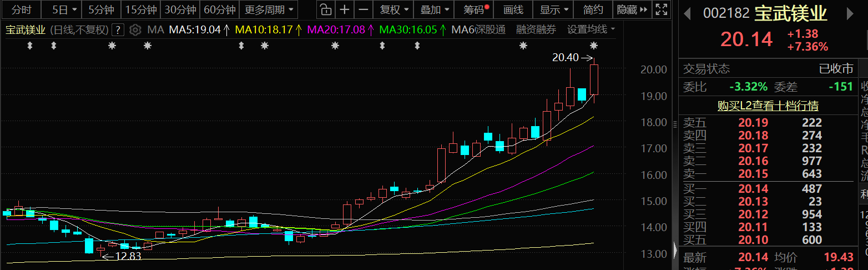Switch to the 分时 tab
Screen dimensions: 868x270
point(22,9)
